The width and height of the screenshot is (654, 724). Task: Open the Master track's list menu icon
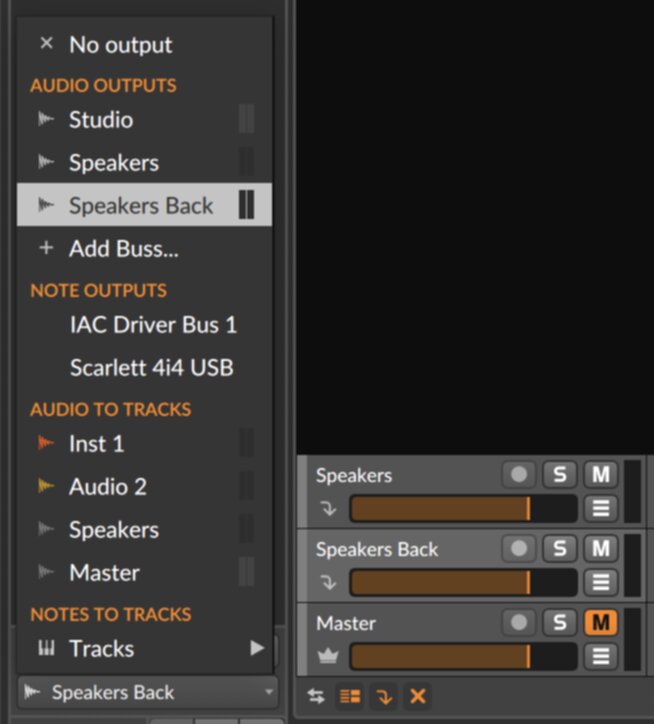click(600, 656)
